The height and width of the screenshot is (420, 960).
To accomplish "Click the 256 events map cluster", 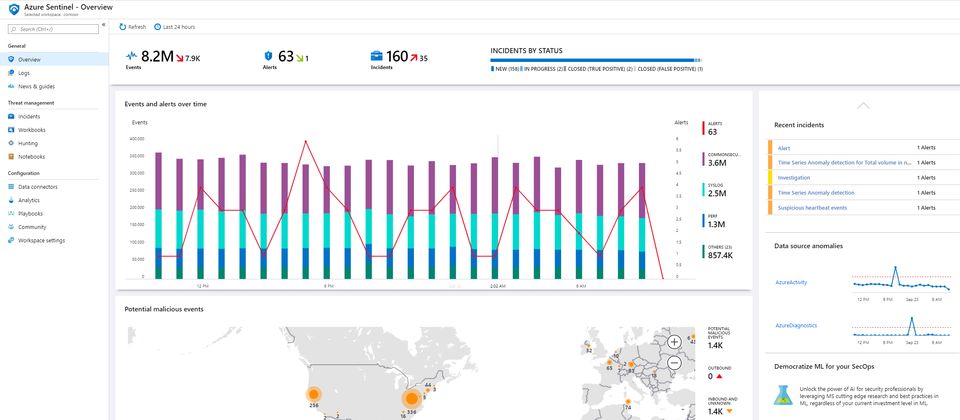I will (314, 395).
